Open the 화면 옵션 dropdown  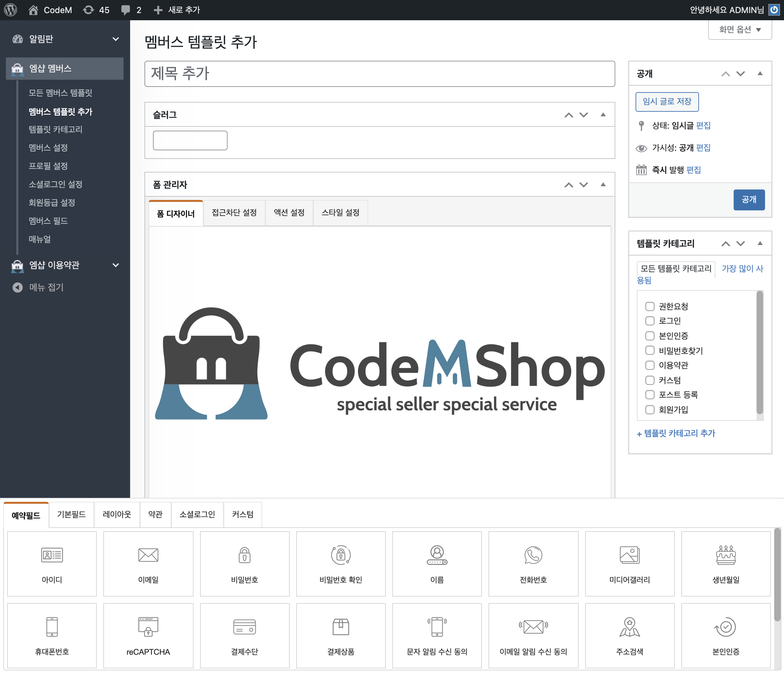click(740, 29)
